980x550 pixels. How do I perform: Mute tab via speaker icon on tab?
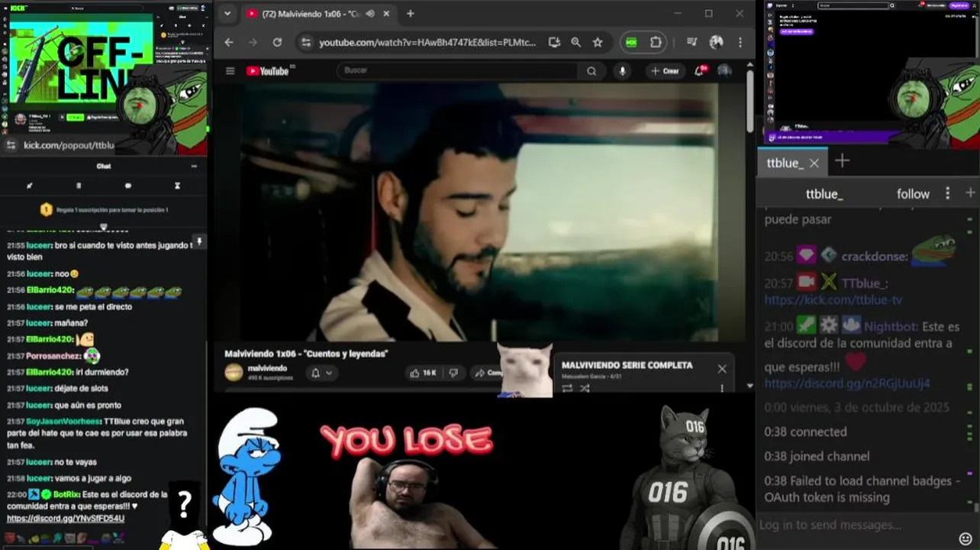tap(370, 14)
